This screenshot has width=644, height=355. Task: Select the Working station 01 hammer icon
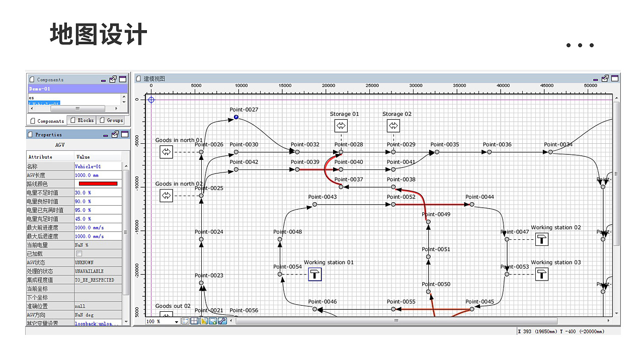314,274
